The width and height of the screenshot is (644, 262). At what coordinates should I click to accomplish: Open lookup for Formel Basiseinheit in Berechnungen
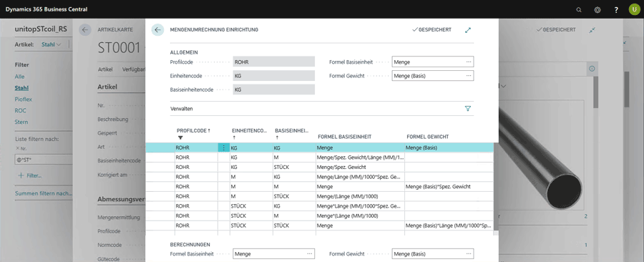(310, 254)
